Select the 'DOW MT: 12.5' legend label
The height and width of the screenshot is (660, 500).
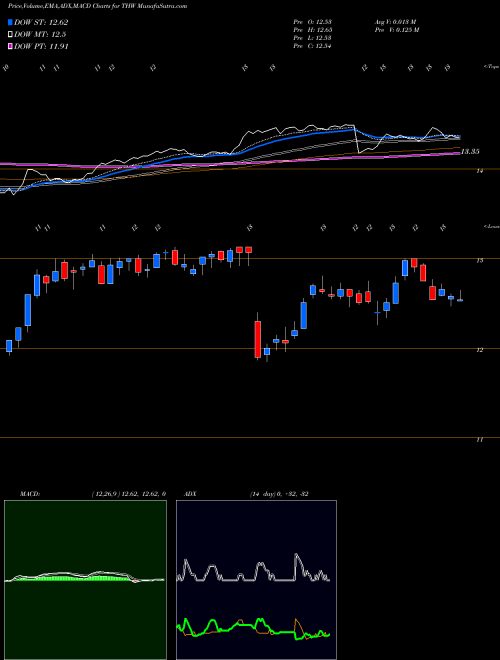click(x=40, y=35)
